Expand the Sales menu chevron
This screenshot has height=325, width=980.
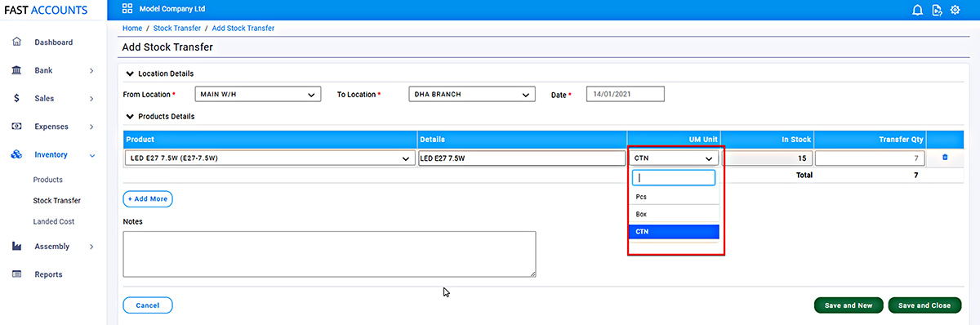click(x=91, y=99)
